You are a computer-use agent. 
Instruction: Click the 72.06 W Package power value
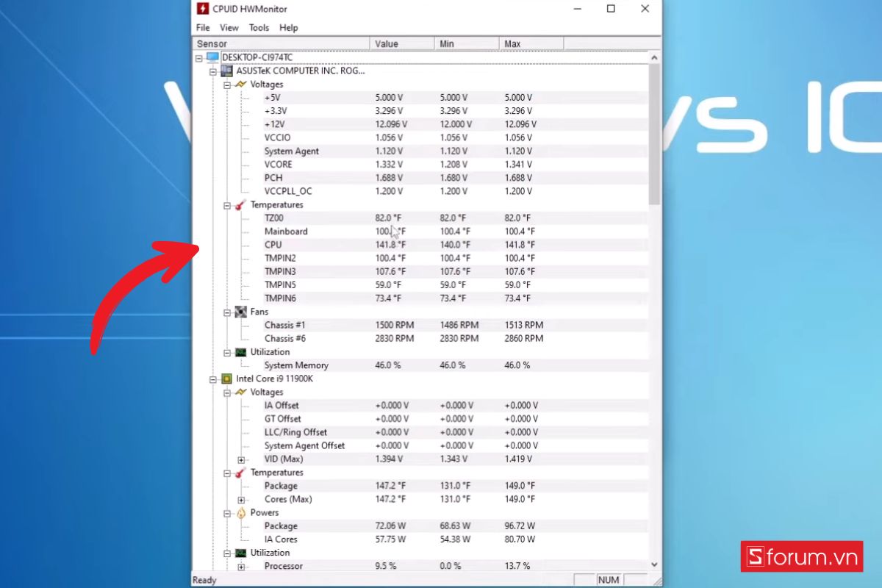(x=392, y=526)
